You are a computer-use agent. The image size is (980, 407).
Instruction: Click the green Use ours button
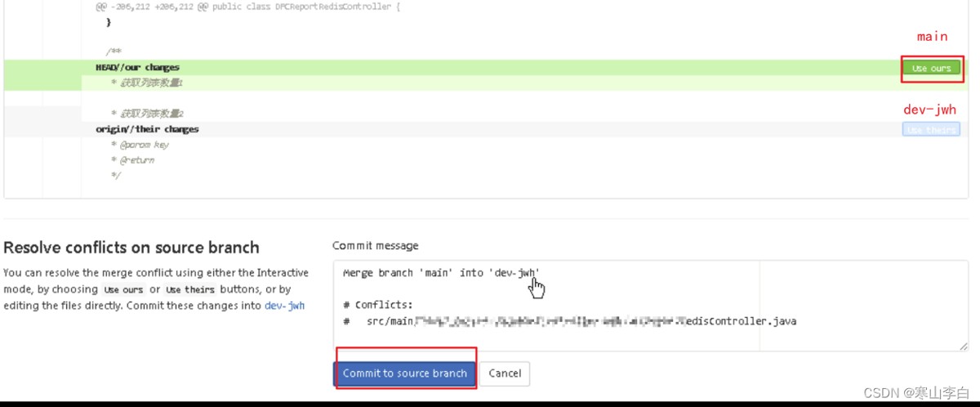click(x=931, y=68)
